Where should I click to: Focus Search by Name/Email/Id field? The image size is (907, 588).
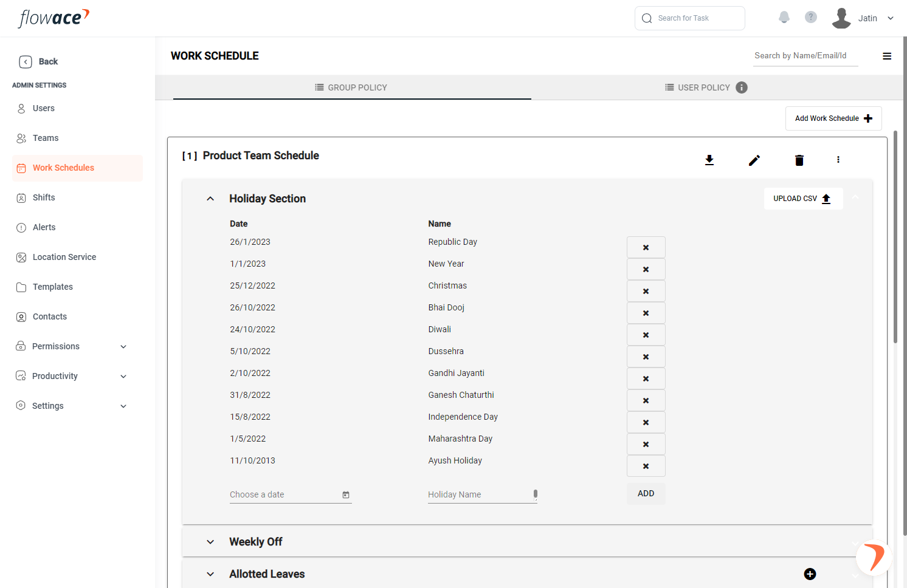[805, 56]
